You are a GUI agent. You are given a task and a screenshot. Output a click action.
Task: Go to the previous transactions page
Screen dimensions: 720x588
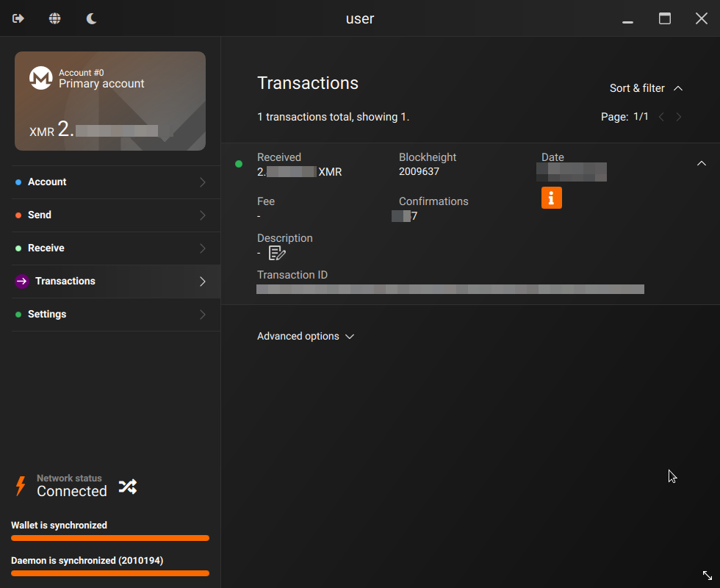pyautogui.click(x=661, y=117)
